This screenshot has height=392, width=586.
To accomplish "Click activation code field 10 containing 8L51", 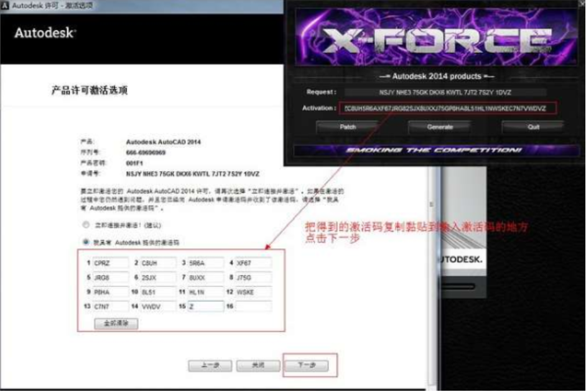I will point(158,292).
